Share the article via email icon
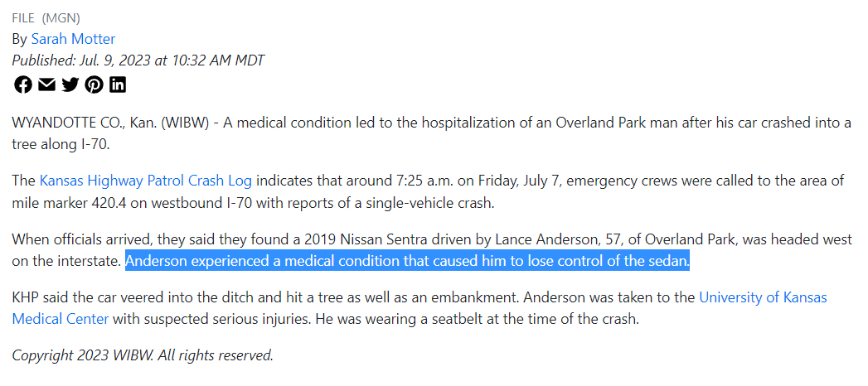Viewport: 868px width, 386px height. click(x=46, y=84)
